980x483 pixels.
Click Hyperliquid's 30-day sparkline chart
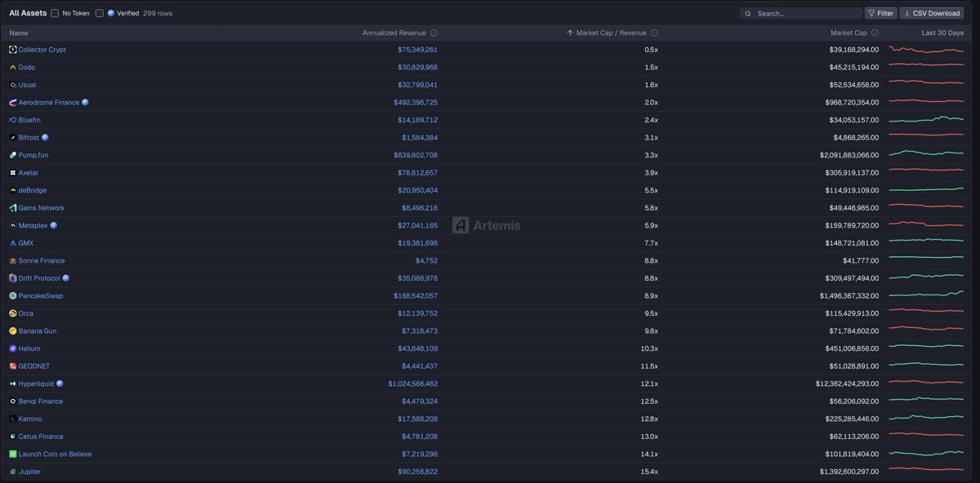click(x=926, y=383)
